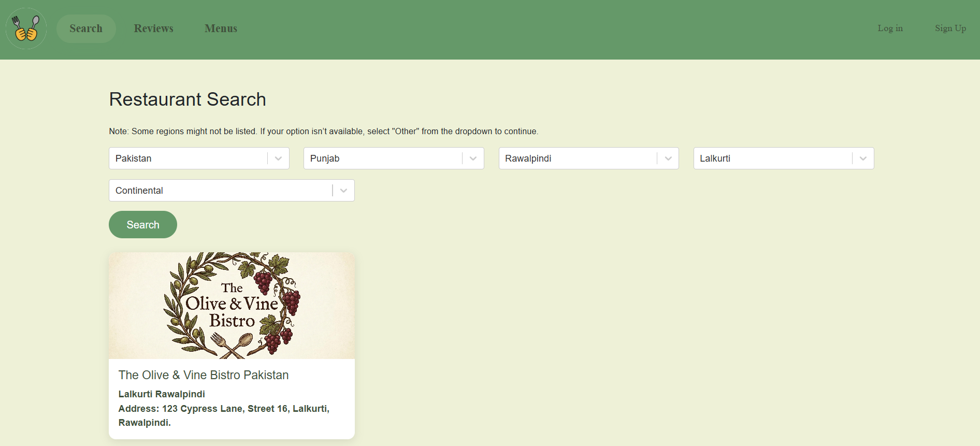This screenshot has width=980, height=446.
Task: Go to the Reviews page
Action: (x=154, y=28)
